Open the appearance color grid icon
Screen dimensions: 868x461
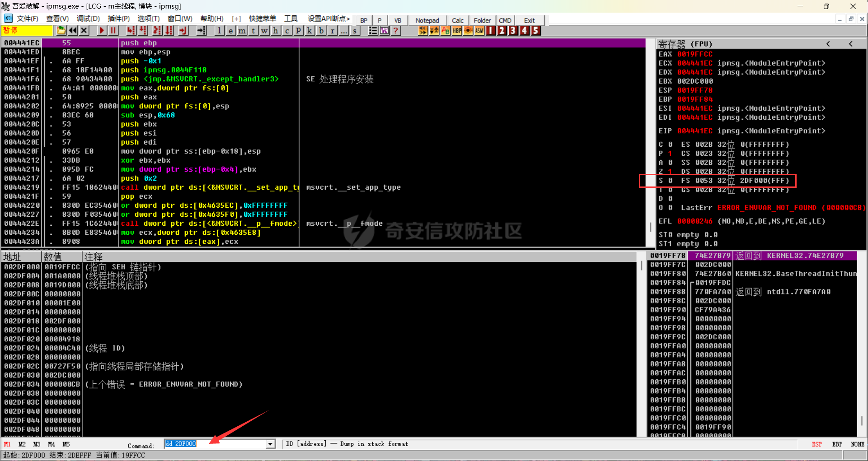click(x=384, y=31)
